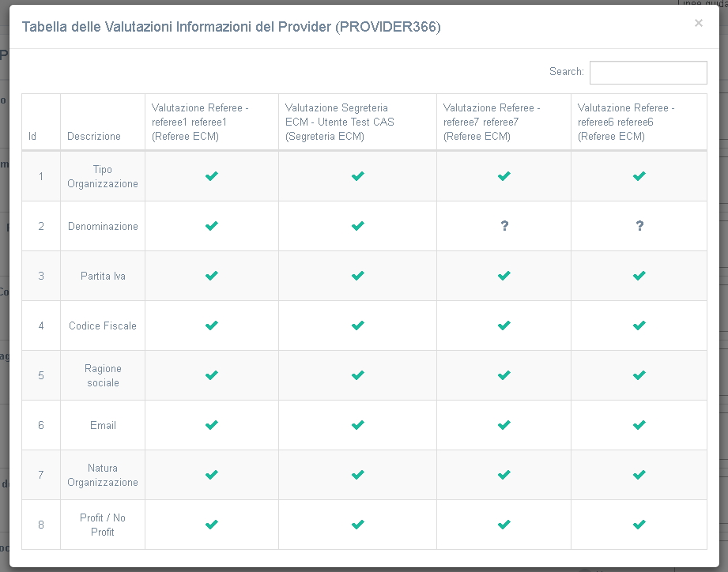Click referee1 checkmark in Denominazione row
Screen dimensions: 728x572
(x=211, y=226)
